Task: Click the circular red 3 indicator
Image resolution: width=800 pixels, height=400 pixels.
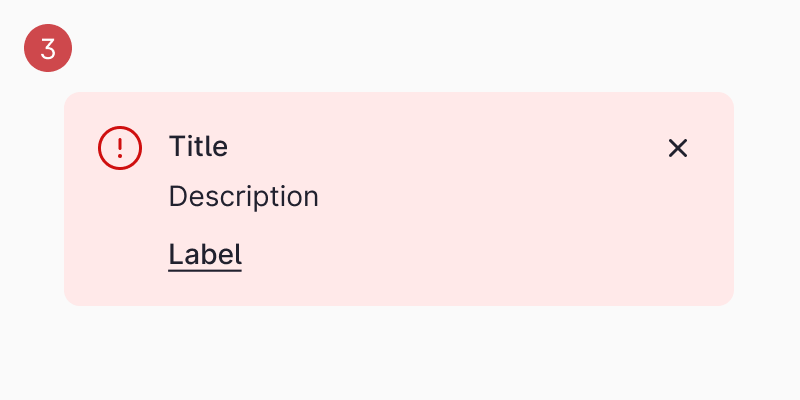Action: (48, 48)
